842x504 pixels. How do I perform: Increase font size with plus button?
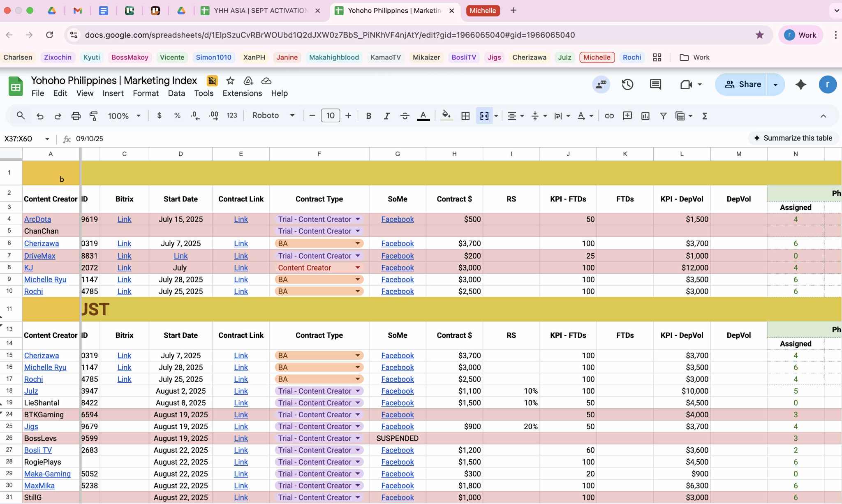pos(348,116)
